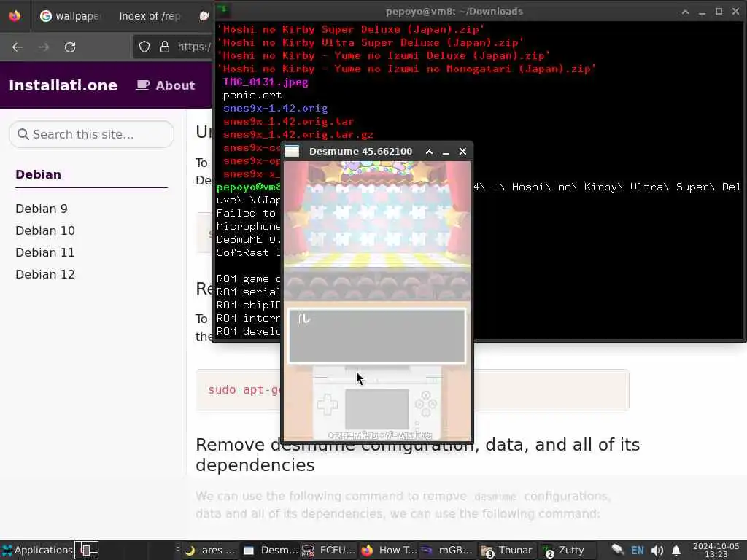Open the Firefox View icon

pyautogui.click(x=15, y=16)
